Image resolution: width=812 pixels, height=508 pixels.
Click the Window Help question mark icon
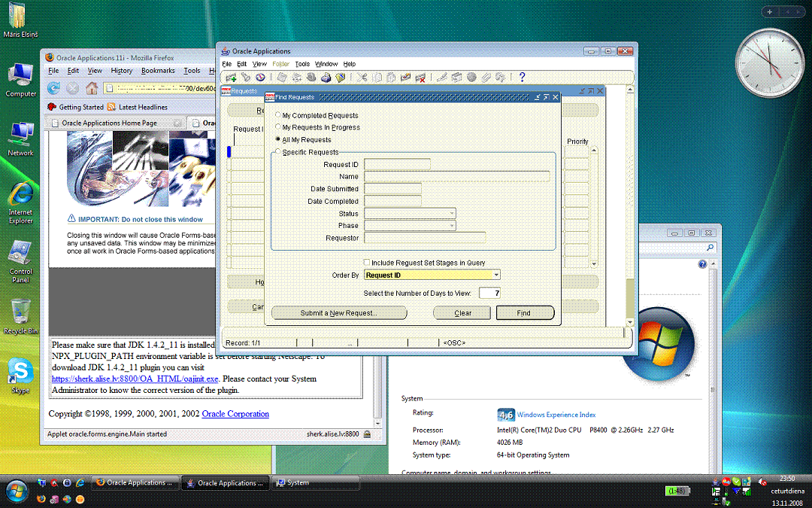[x=522, y=78]
